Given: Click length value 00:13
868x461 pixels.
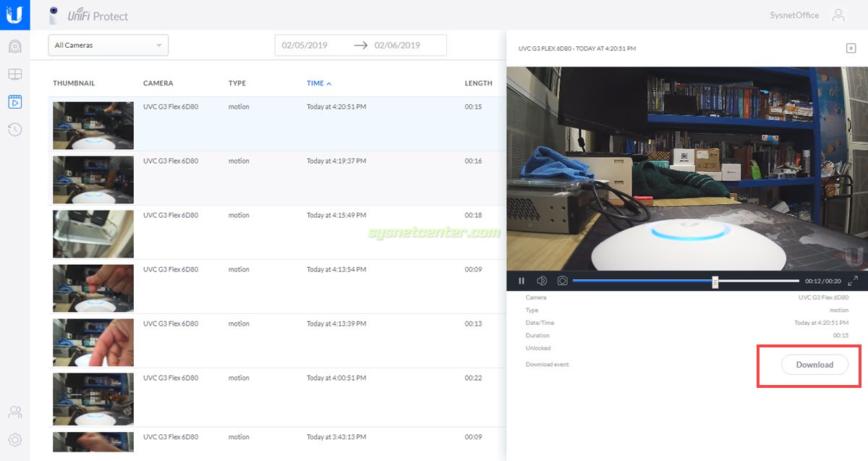Looking at the screenshot, I should tap(473, 323).
